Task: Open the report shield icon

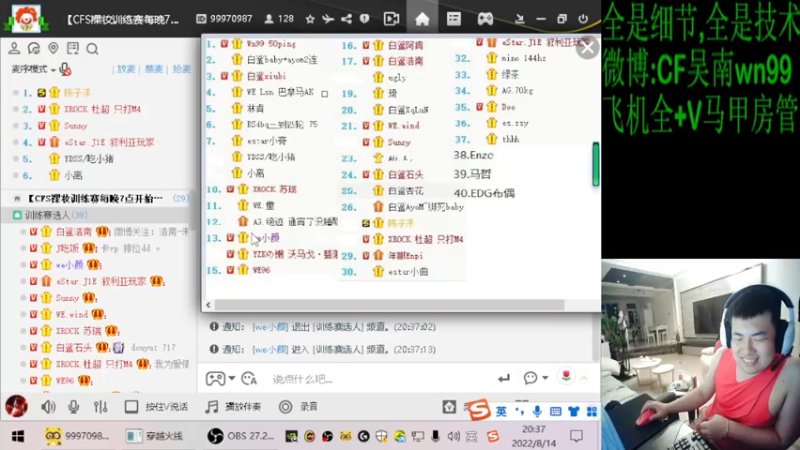Action: coord(364,19)
